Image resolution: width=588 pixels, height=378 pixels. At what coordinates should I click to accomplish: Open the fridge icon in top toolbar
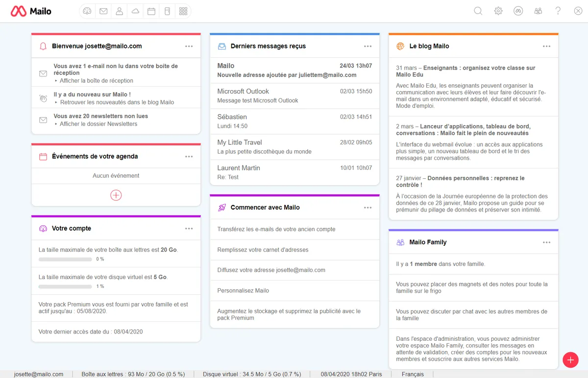point(167,11)
